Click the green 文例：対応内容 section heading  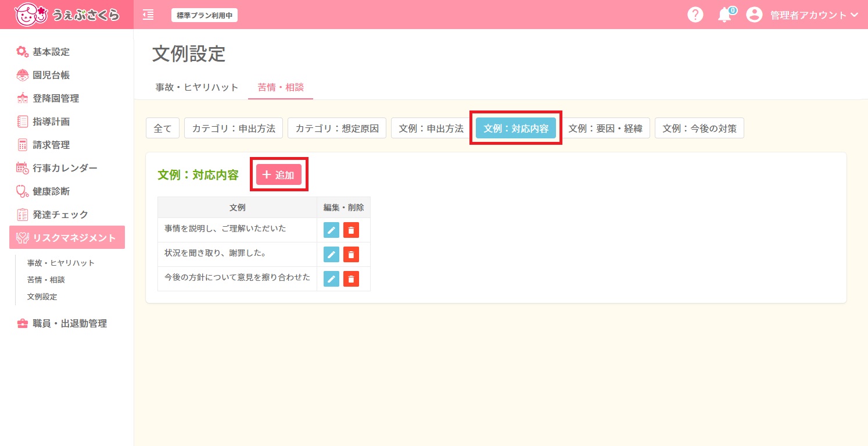tap(198, 175)
